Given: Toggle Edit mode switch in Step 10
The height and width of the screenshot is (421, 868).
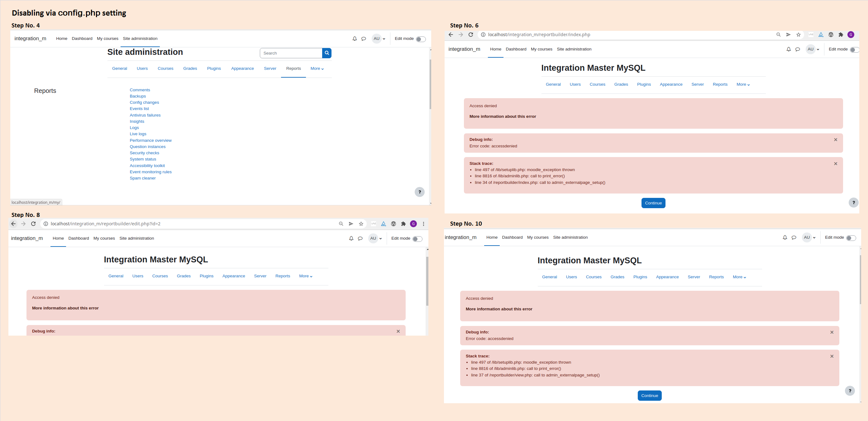Looking at the screenshot, I should (851, 238).
